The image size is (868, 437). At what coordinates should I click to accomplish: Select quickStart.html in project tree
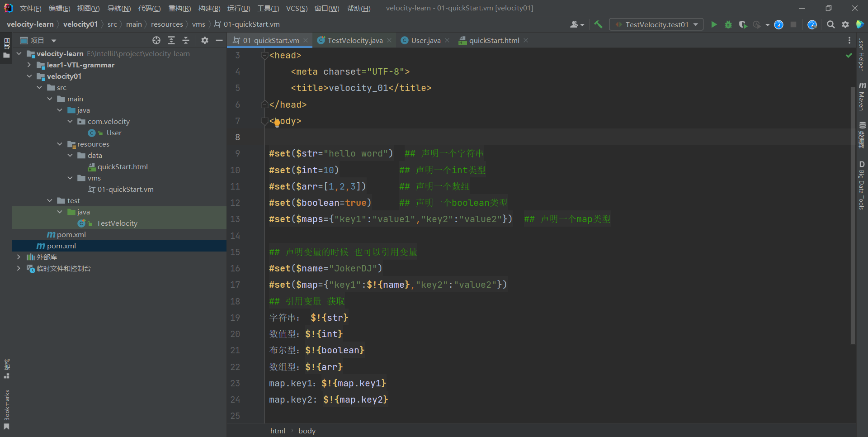(x=123, y=166)
